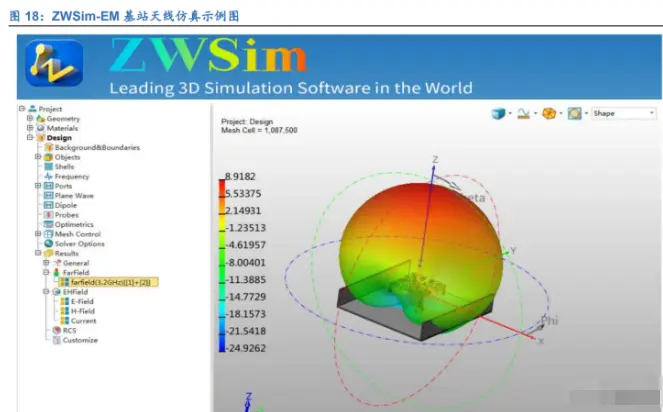The width and height of the screenshot is (663, 412).
Task: Expand the Objects tree node
Action: click(x=38, y=157)
